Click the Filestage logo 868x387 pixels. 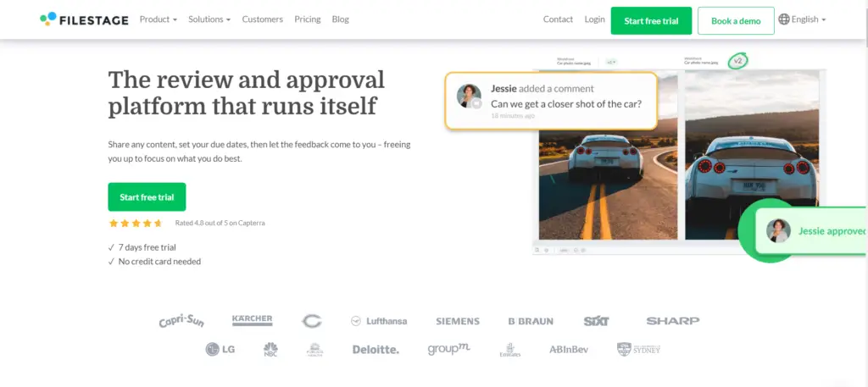(x=84, y=19)
